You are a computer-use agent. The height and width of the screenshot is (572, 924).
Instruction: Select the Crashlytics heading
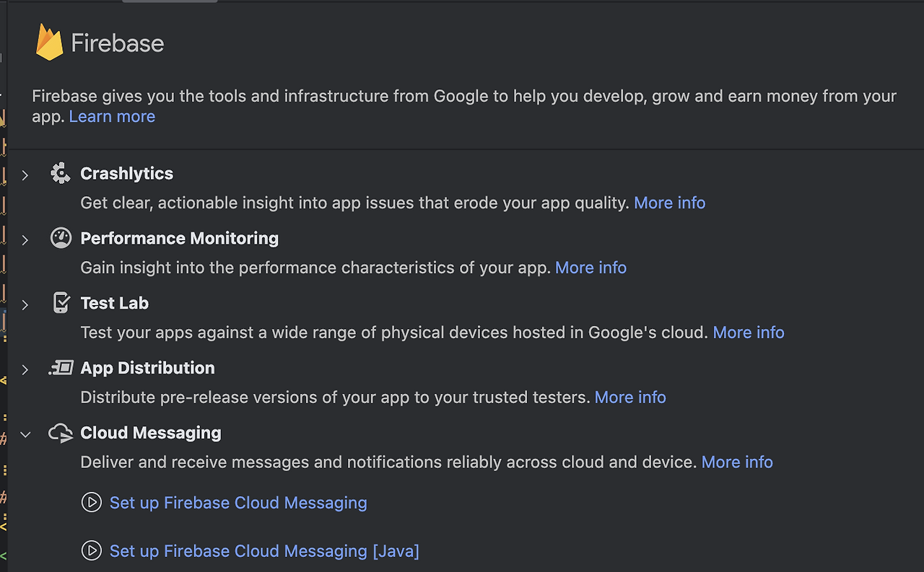pyautogui.click(x=127, y=174)
